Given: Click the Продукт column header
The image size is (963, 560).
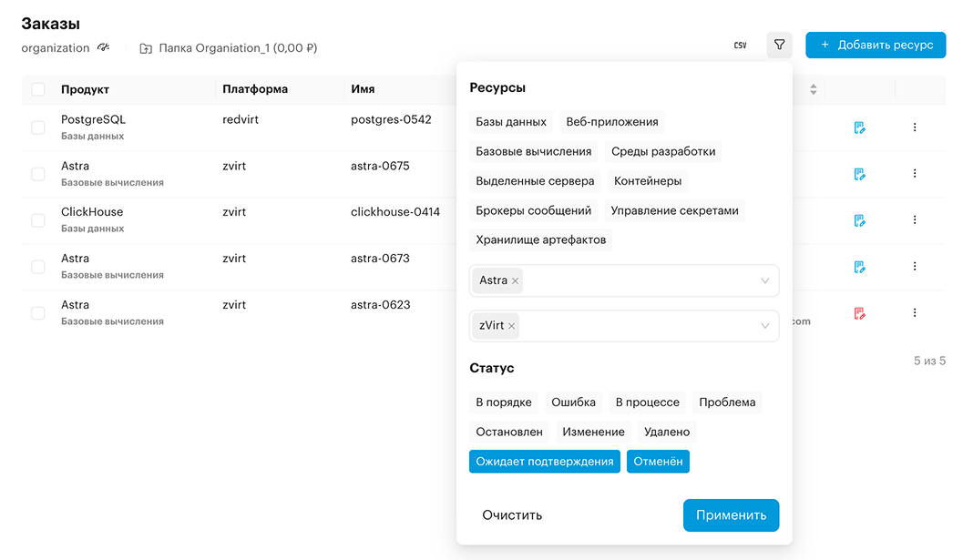Looking at the screenshot, I should click(x=85, y=89).
